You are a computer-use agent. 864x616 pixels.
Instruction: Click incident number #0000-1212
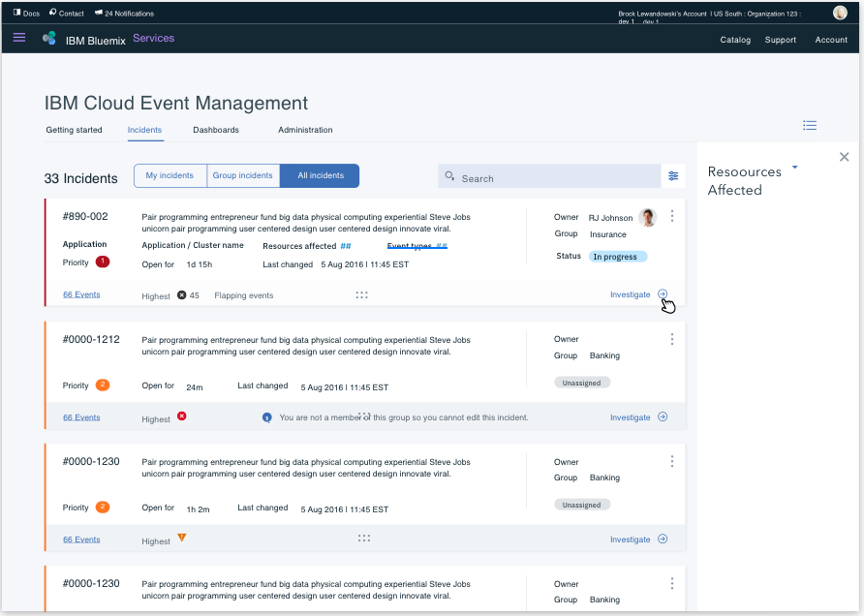91,339
